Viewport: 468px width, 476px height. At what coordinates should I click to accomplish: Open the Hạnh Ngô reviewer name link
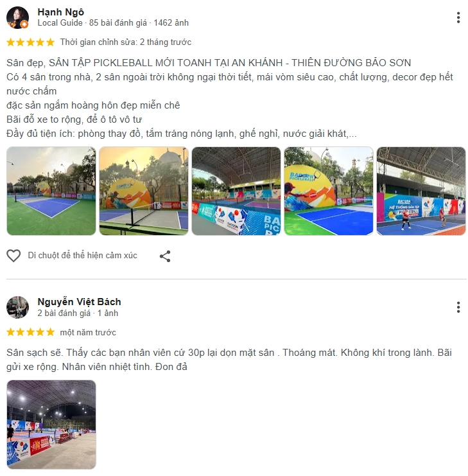point(60,12)
